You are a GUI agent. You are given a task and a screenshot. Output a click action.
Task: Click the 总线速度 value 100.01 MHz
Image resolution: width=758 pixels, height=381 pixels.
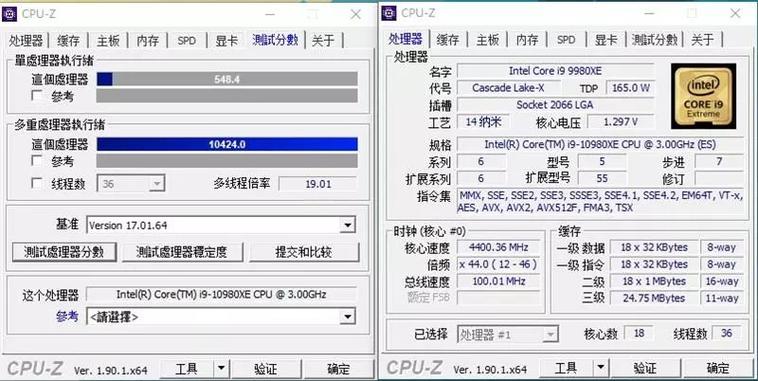498,281
